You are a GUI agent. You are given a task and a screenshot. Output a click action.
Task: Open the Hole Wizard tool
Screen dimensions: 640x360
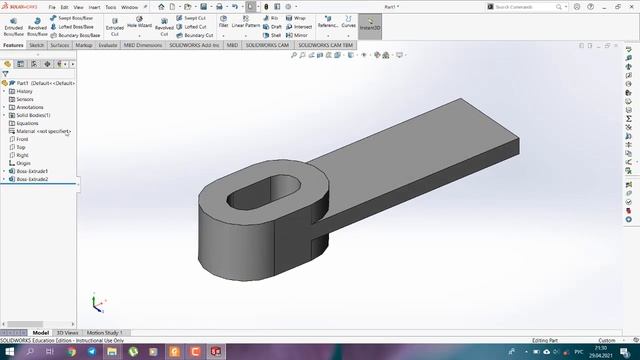tap(139, 22)
